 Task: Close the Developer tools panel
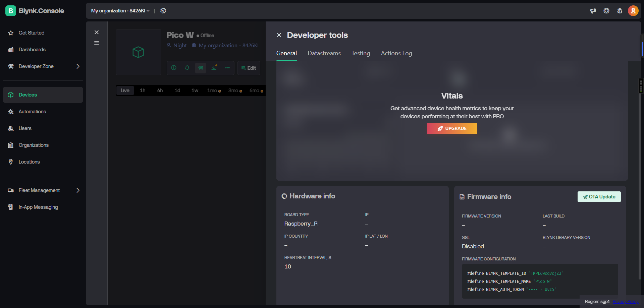coord(279,35)
